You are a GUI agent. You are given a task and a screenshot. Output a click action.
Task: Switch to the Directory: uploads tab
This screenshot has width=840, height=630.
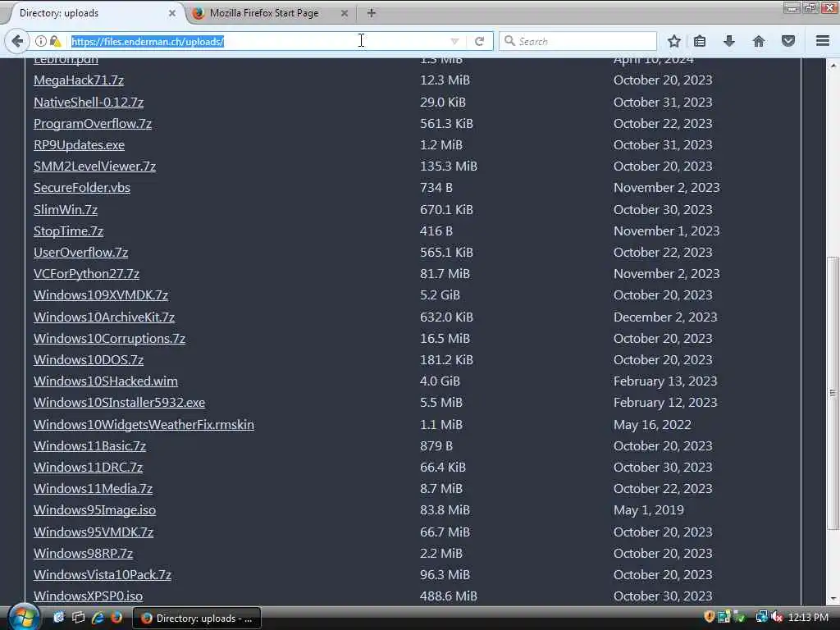(95, 13)
